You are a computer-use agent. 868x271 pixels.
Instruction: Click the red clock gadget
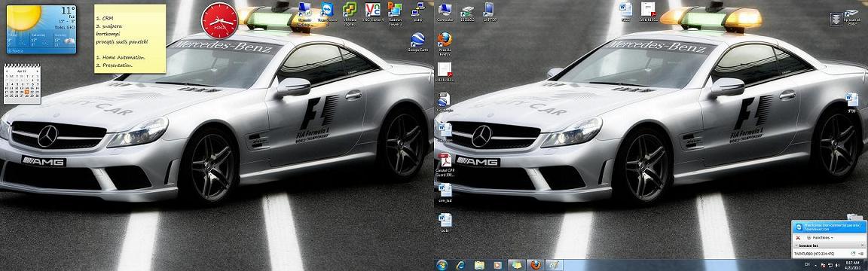coord(219,20)
